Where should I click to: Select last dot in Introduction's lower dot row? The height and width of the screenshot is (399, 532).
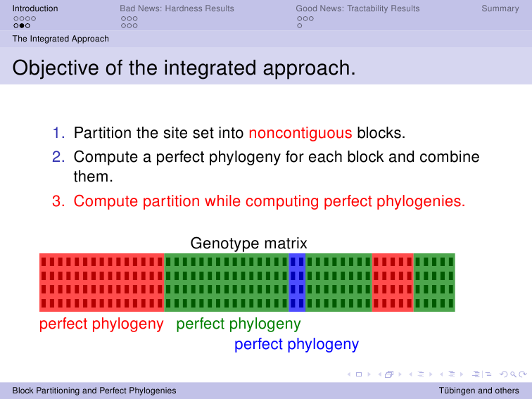pos(27,26)
